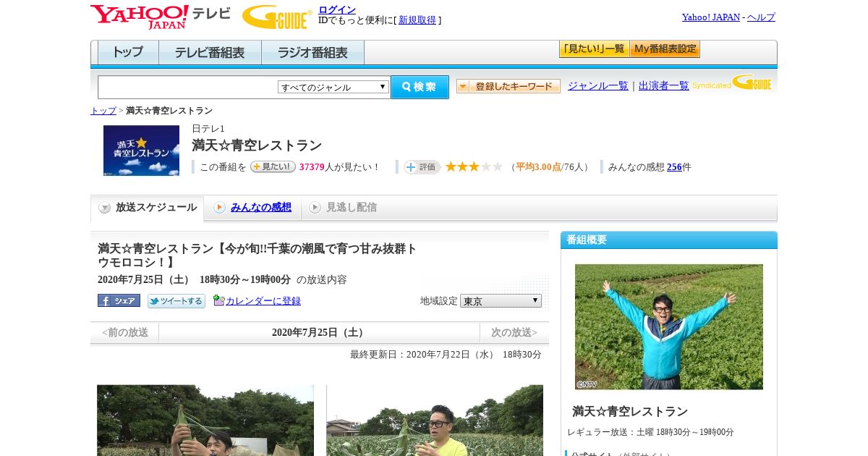The height and width of the screenshot is (456, 868).
Task: Click the 2020年7月25日（土） date header
Action: point(319,333)
